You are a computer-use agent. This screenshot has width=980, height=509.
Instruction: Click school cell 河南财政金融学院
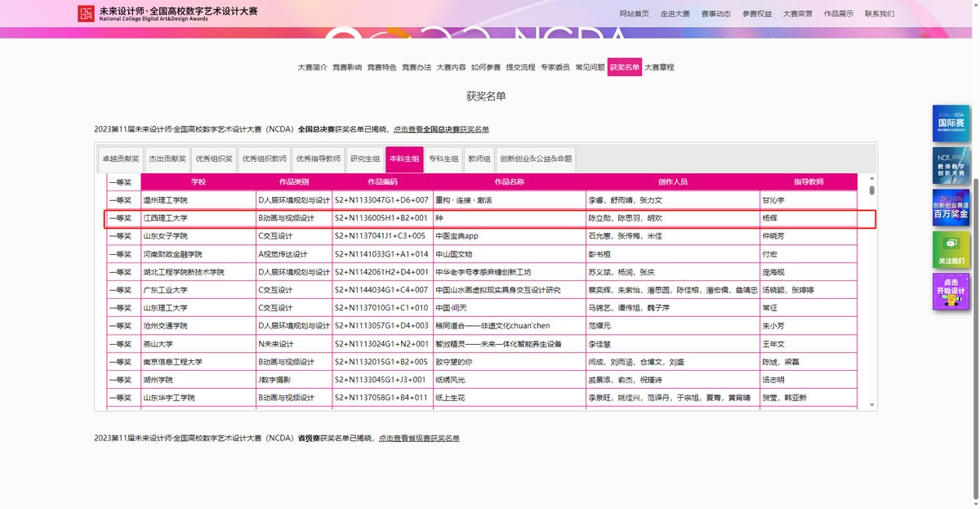pos(198,254)
